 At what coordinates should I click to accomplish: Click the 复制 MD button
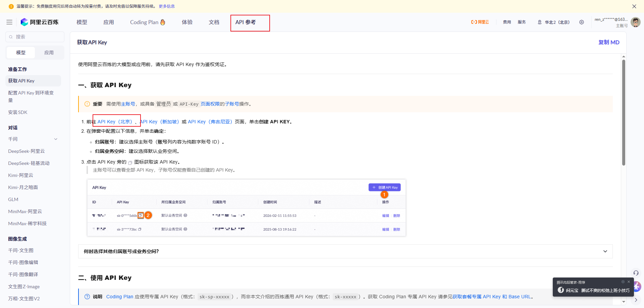(609, 42)
